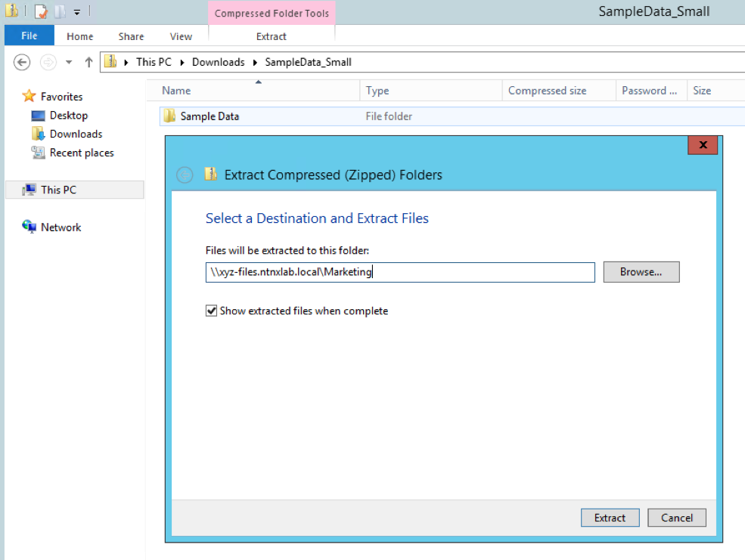Viewport: 745px width, 560px height.
Task: Sort by the Name column header
Action: pos(176,90)
